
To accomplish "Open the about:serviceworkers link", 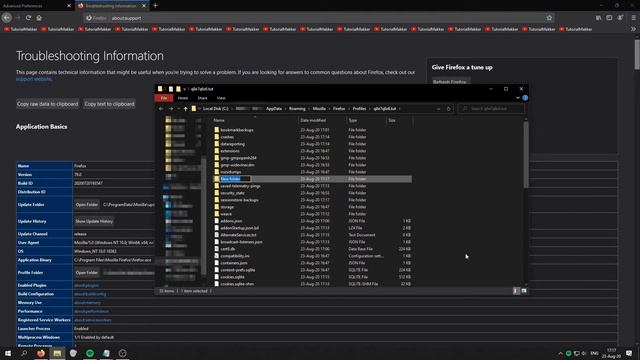I will 93,320.
